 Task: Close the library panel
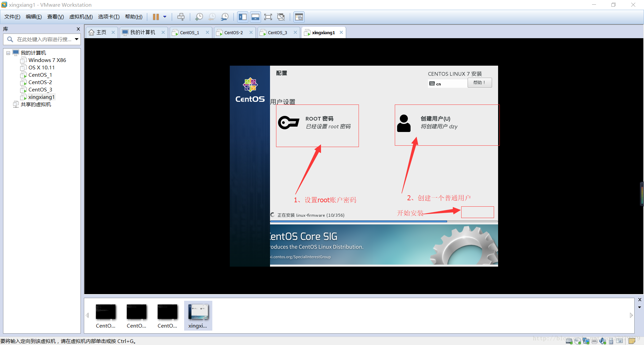pos(78,29)
